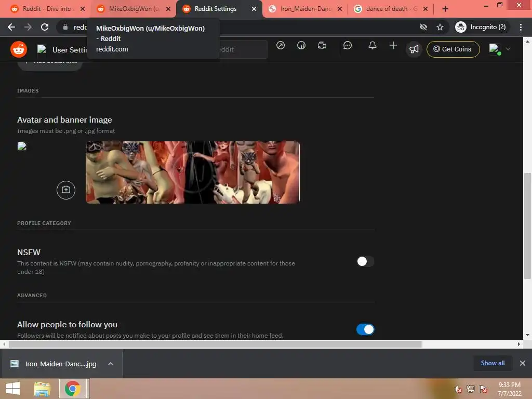The image size is (532, 399).
Task: Click the address bar lock icon
Action: pos(65,27)
